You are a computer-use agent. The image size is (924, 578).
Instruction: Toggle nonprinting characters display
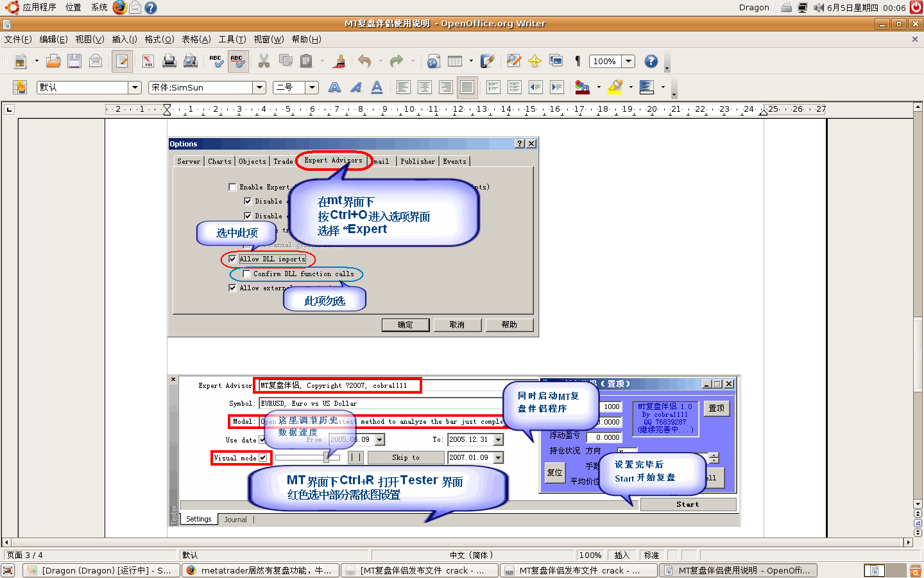(577, 61)
